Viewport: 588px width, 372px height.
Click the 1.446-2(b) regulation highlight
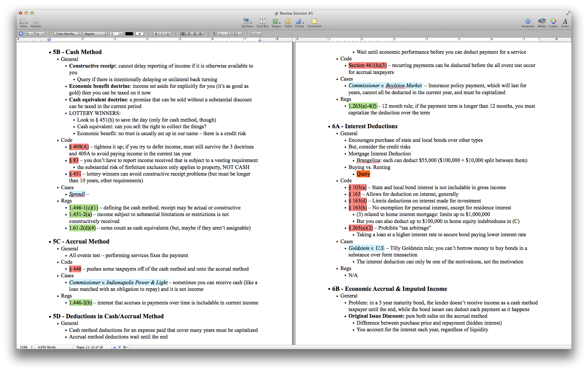coord(81,303)
